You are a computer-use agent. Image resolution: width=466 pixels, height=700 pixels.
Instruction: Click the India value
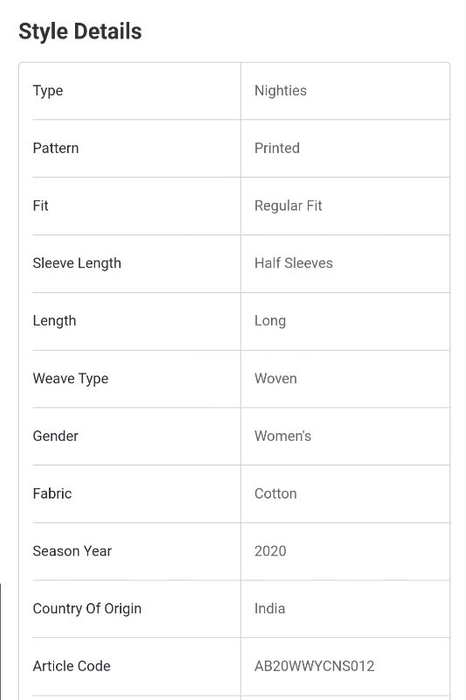270,609
